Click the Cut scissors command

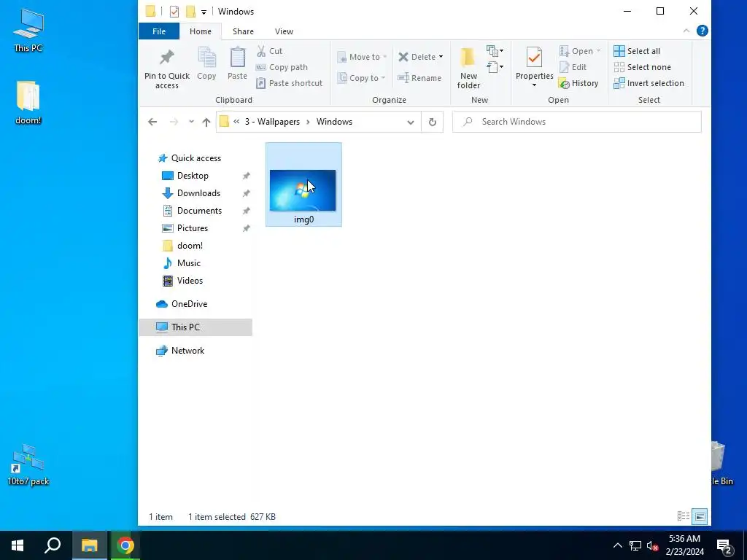[x=270, y=51]
